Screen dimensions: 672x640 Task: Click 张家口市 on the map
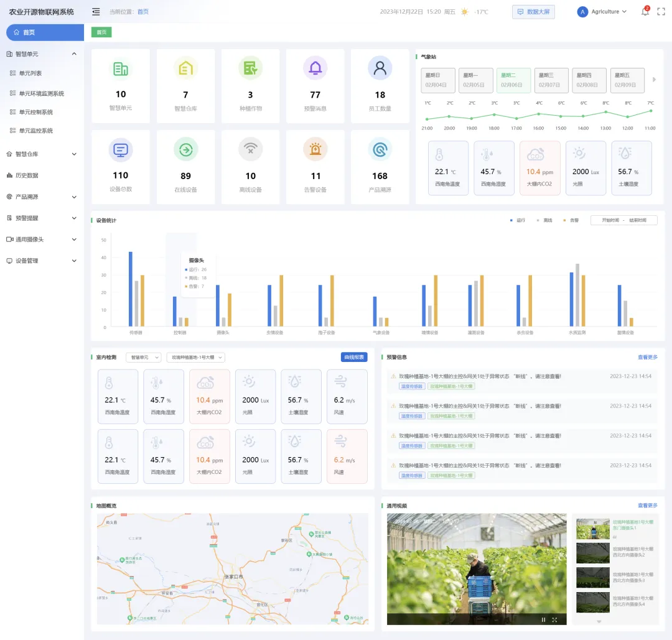click(x=233, y=577)
